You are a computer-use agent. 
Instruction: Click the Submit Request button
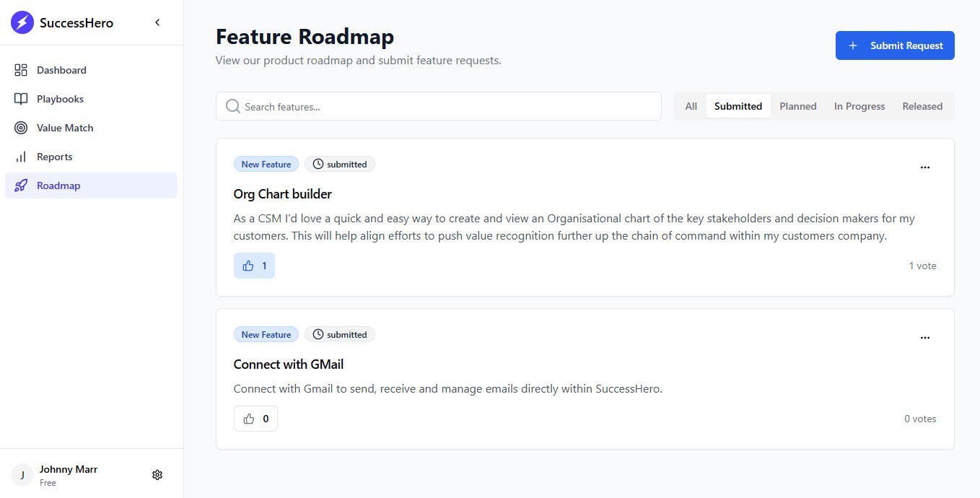(x=895, y=45)
